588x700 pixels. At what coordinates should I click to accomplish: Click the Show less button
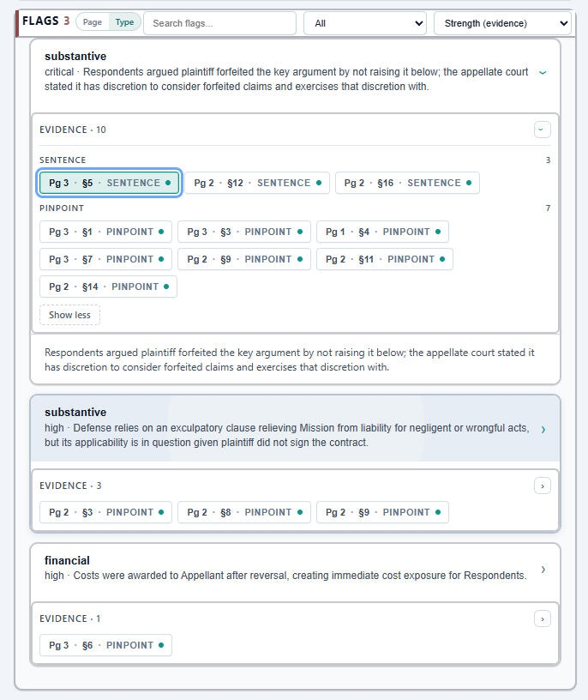click(x=69, y=315)
